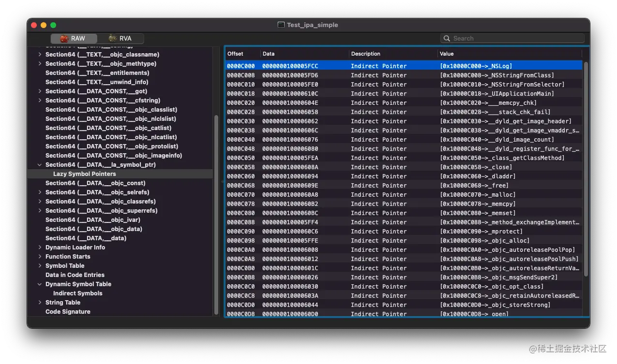The width and height of the screenshot is (617, 364).
Task: Select the _NSStringFromSelector row
Action: point(404,85)
